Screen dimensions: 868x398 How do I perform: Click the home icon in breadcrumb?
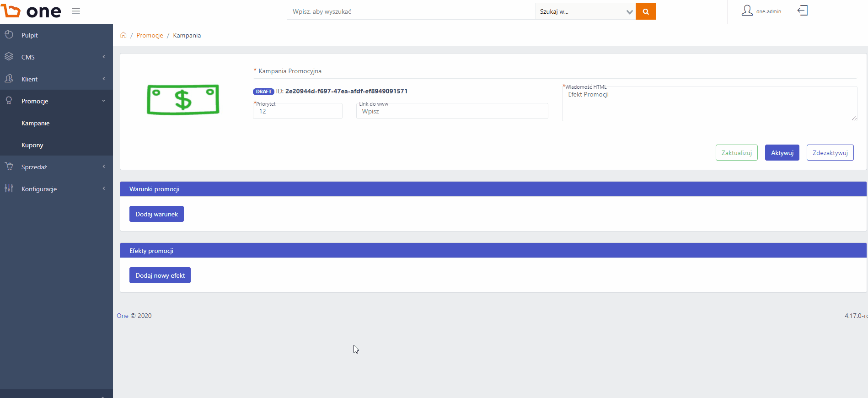click(123, 35)
